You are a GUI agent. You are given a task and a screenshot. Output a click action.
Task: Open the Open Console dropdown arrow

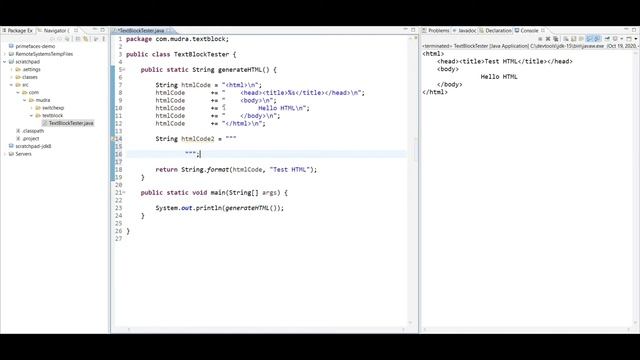(x=636, y=39)
